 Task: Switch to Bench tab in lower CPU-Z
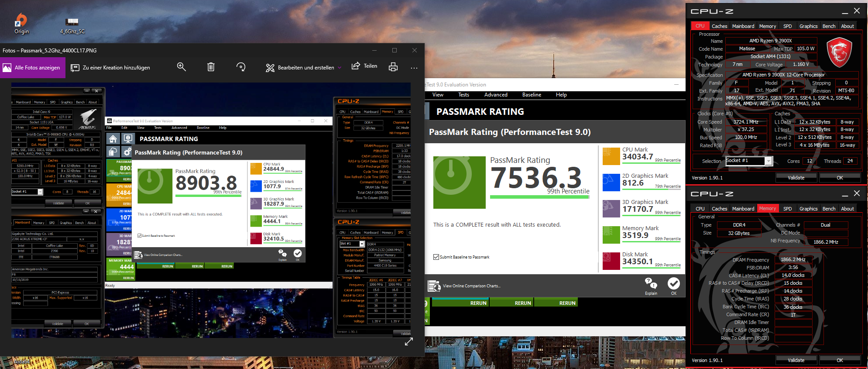[829, 209]
